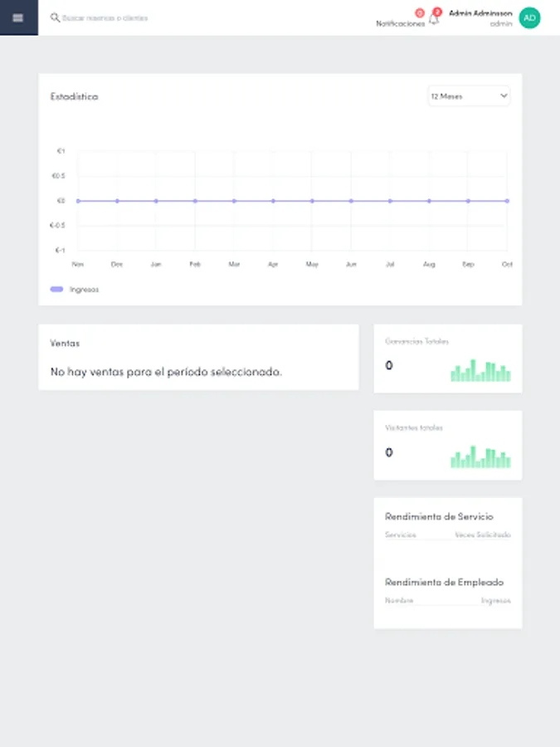This screenshot has width=560, height=747.
Task: Open the sidebar hamburger menu
Action: point(17,17)
